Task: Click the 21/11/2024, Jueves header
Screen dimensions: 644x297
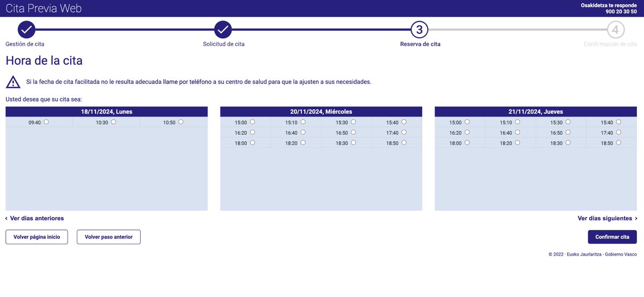Action: coord(536,112)
